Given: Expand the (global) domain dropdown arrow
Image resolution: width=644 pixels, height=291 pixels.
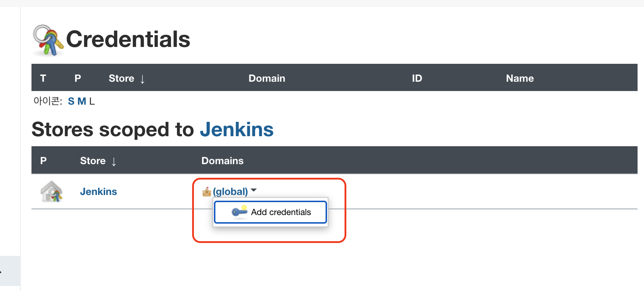Looking at the screenshot, I should point(254,190).
